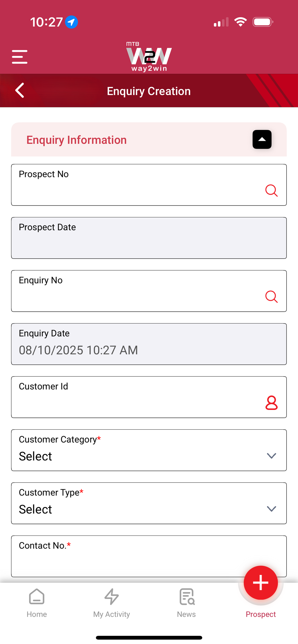
Task: Open My Activity lightning icon
Action: [x=111, y=597]
